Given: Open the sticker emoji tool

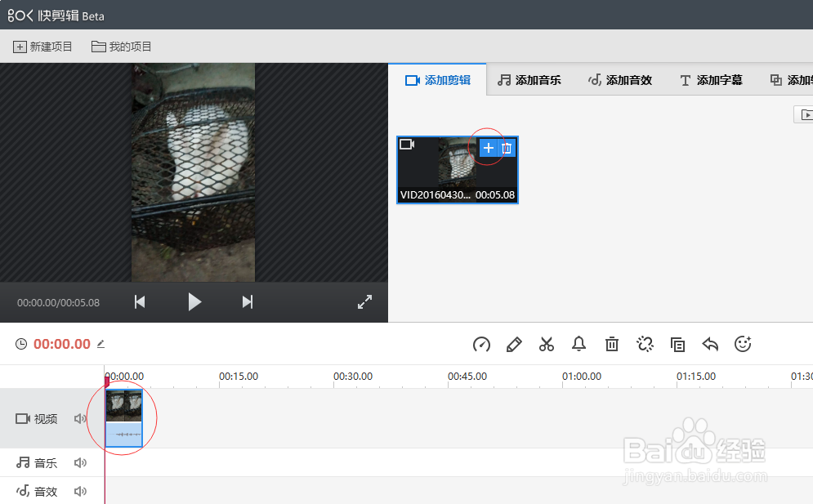Looking at the screenshot, I should 743,344.
